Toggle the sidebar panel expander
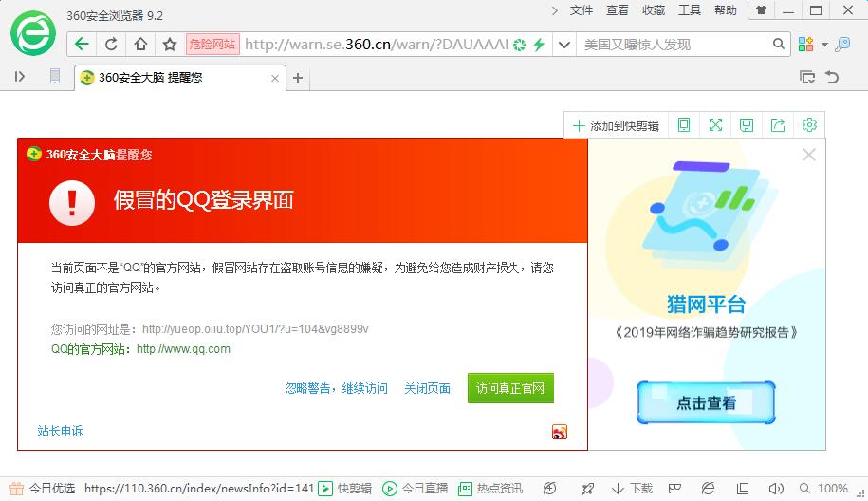Screen dimensions: 868x501 (19, 77)
